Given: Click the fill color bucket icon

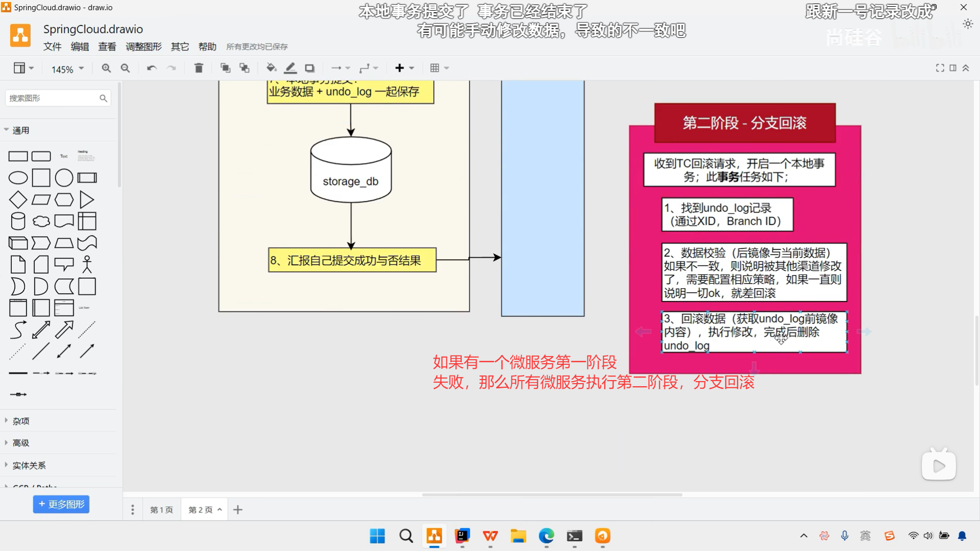Looking at the screenshot, I should pos(271,68).
